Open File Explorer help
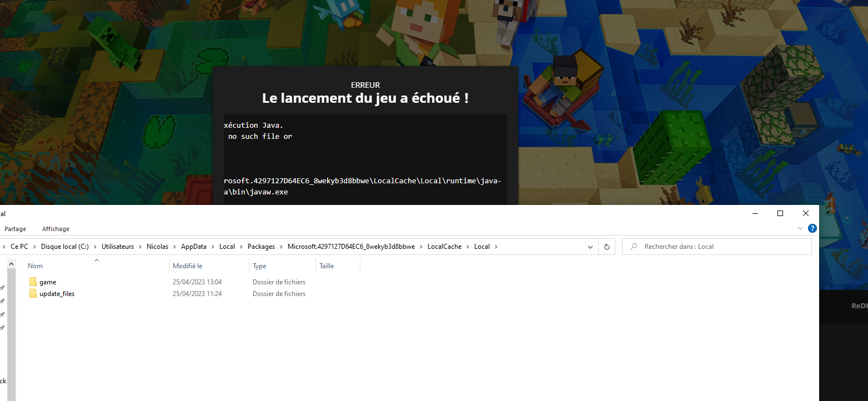This screenshot has width=868, height=401. pyautogui.click(x=812, y=228)
